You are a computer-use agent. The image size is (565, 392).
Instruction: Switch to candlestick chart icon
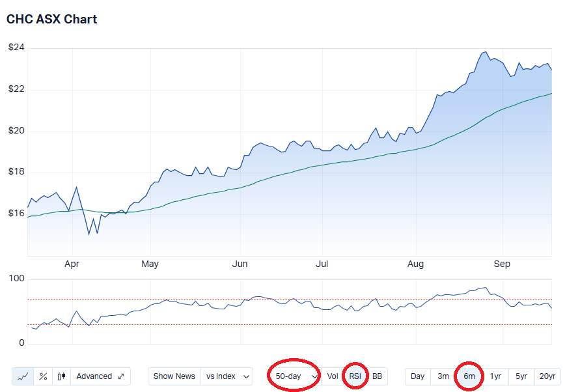tap(61, 376)
